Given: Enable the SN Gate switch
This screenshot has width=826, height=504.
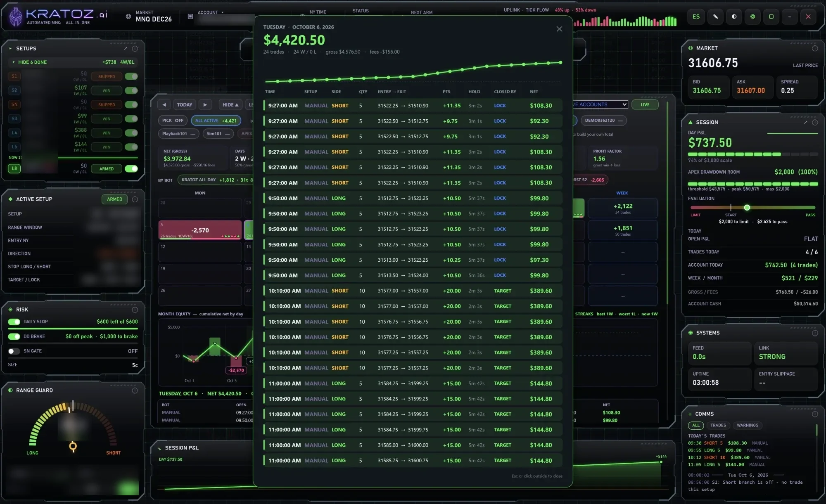Looking at the screenshot, I should [14, 351].
